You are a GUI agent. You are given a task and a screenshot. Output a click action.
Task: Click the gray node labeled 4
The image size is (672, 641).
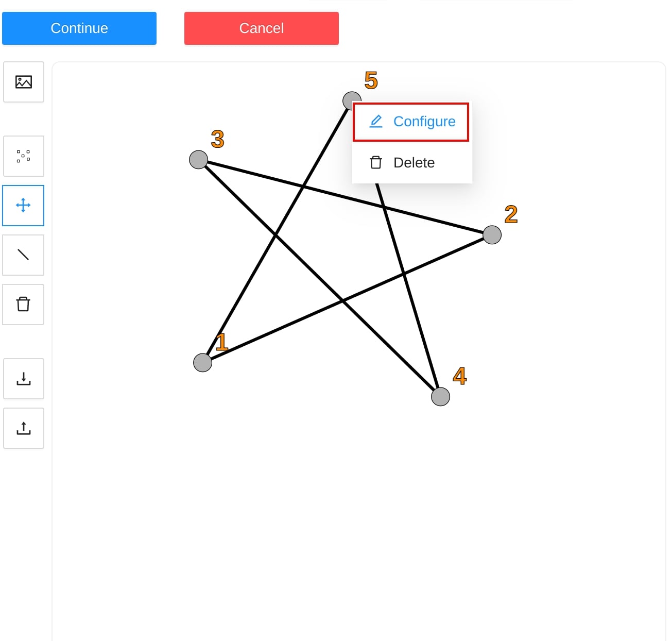(440, 397)
